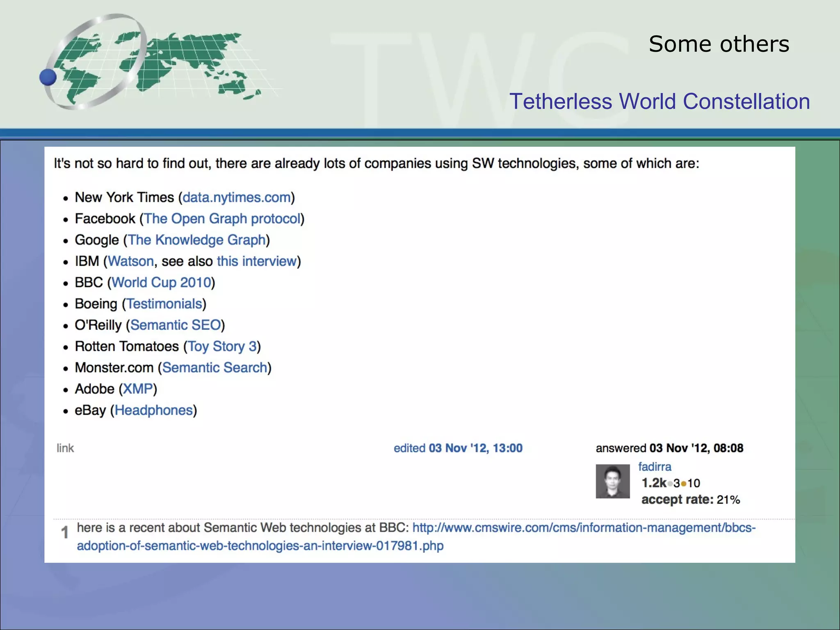Open the Toy Story 3 link

tap(222, 347)
